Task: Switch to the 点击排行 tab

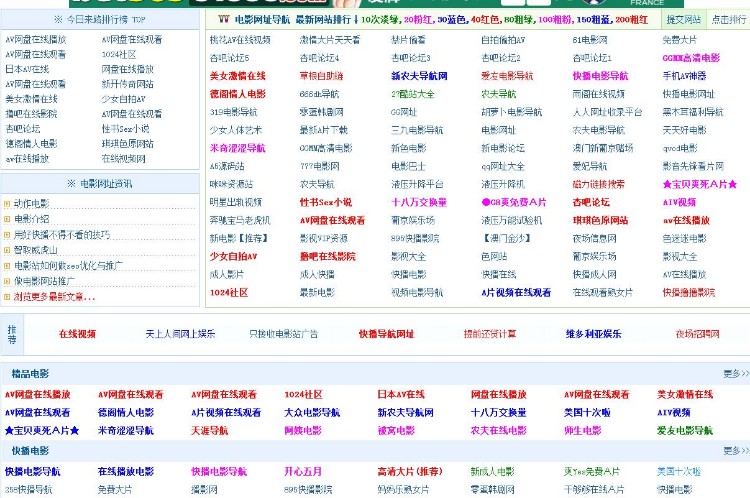Action: pos(728,20)
